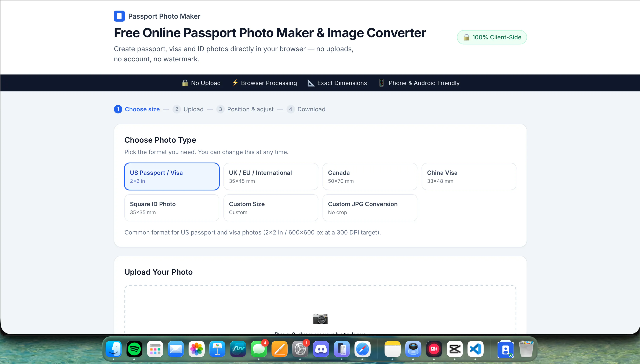Go to step 3 Position & adjust
This screenshot has height=364, width=640.
point(245,109)
